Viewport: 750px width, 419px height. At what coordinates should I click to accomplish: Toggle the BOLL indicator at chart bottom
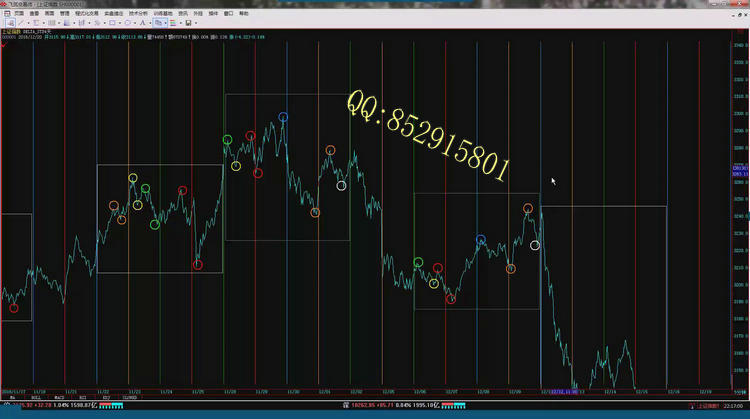(35, 397)
